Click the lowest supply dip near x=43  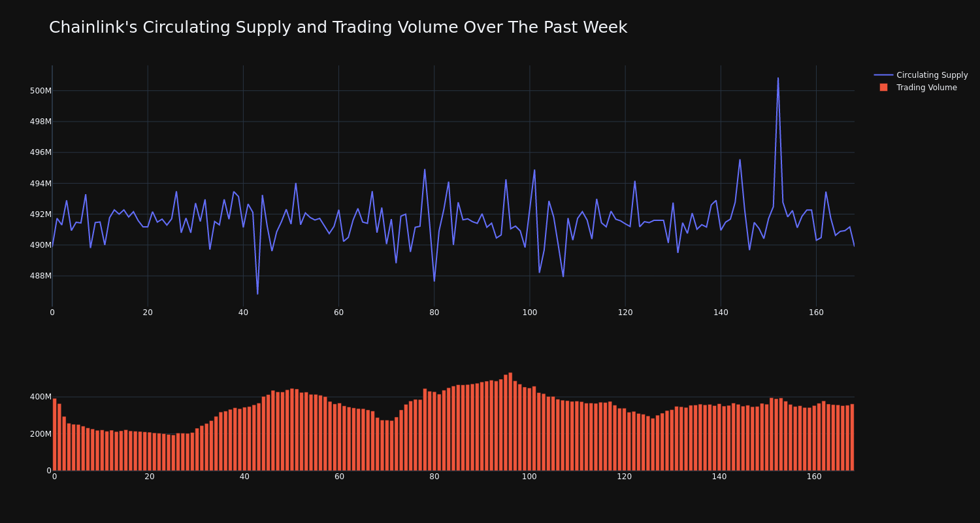257,294
